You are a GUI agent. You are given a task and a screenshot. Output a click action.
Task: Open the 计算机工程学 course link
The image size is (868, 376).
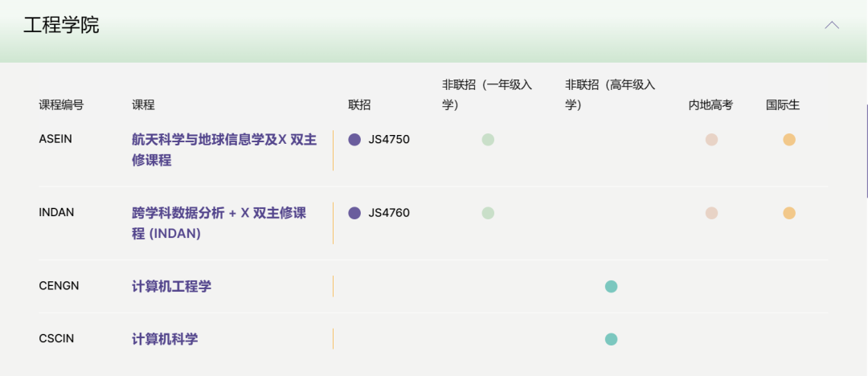click(x=172, y=286)
